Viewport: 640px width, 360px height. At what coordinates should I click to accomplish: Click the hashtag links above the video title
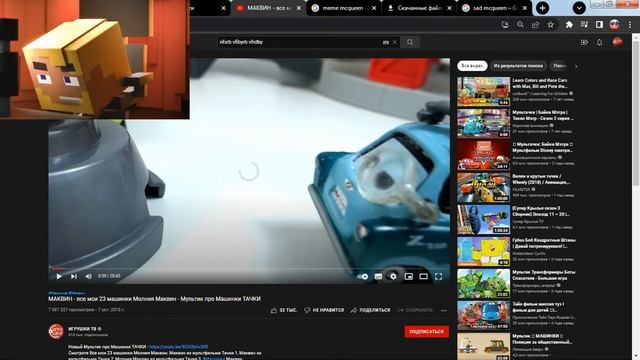(x=67, y=293)
